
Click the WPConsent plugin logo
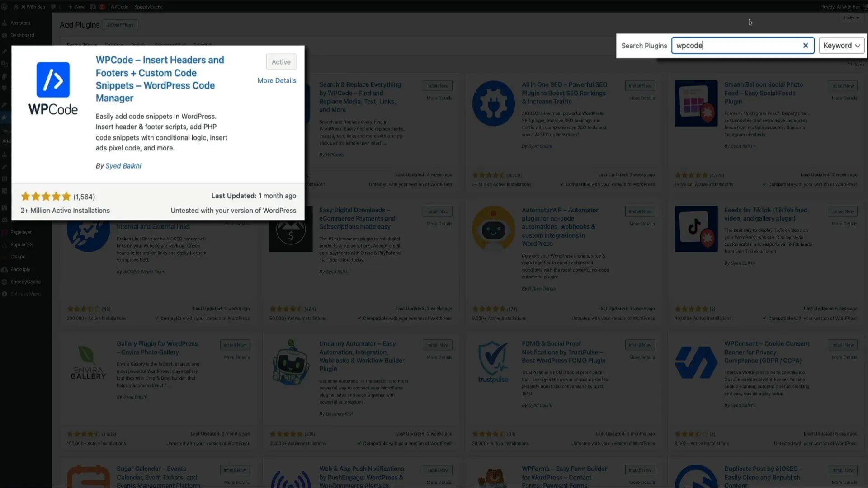(696, 362)
